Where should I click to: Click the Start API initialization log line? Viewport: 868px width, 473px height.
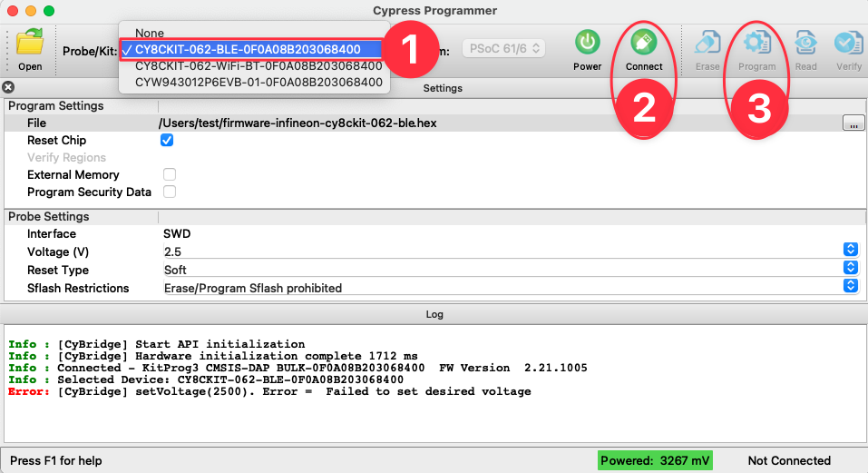(157, 344)
